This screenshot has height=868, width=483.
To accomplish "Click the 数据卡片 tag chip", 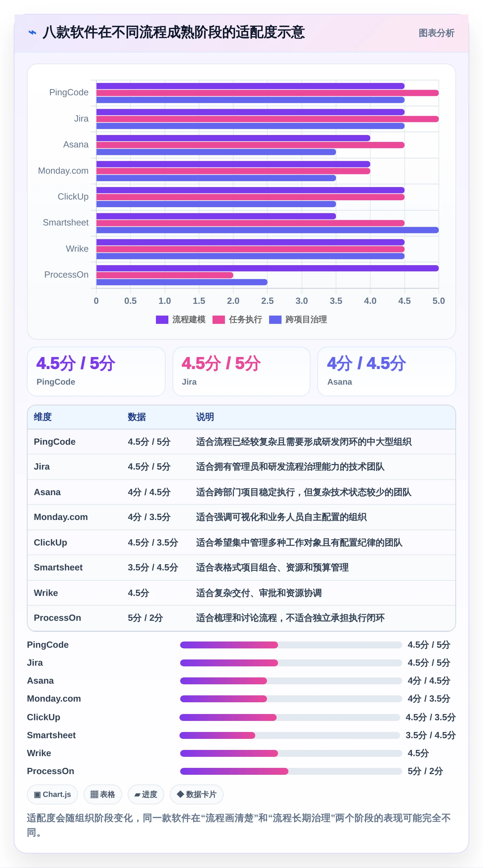I will (197, 794).
